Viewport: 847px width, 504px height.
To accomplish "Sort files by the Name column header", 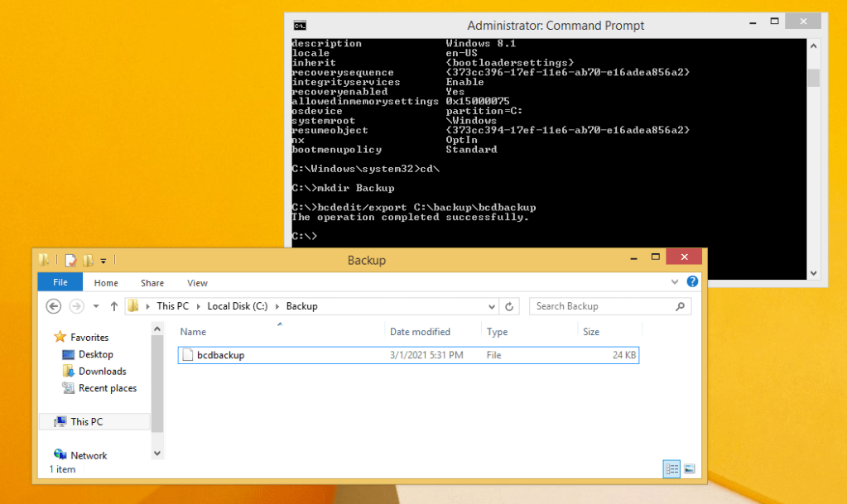I will tap(193, 332).
